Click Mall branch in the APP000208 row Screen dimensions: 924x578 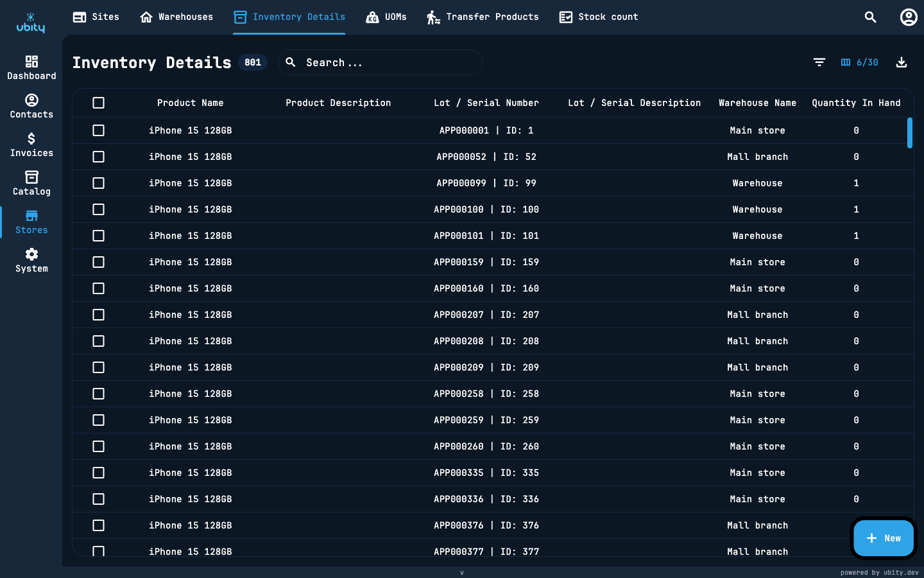(x=758, y=341)
